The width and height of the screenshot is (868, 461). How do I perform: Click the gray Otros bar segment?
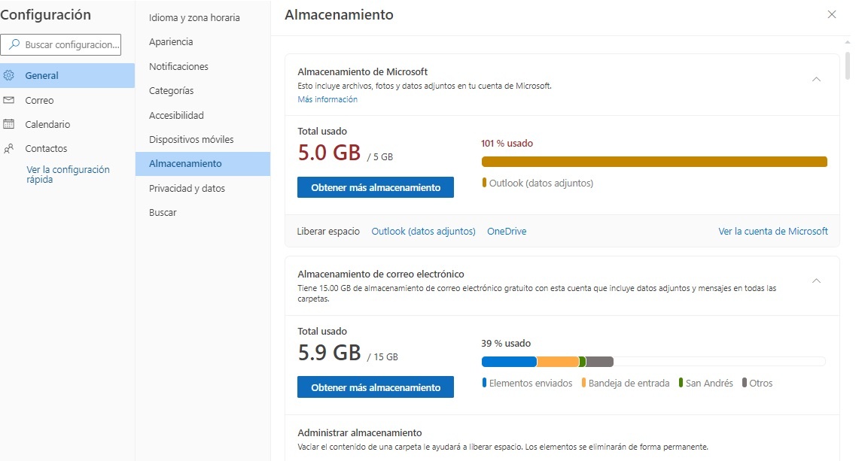599,362
